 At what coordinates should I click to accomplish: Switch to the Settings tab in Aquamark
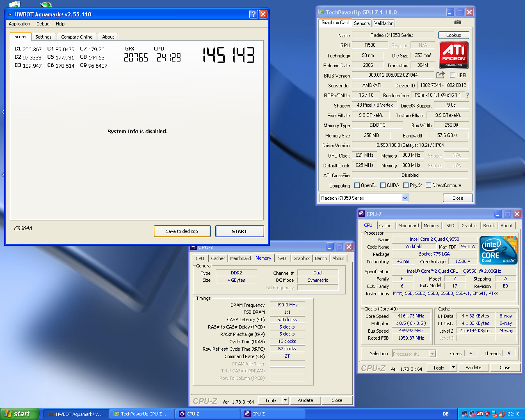43,37
